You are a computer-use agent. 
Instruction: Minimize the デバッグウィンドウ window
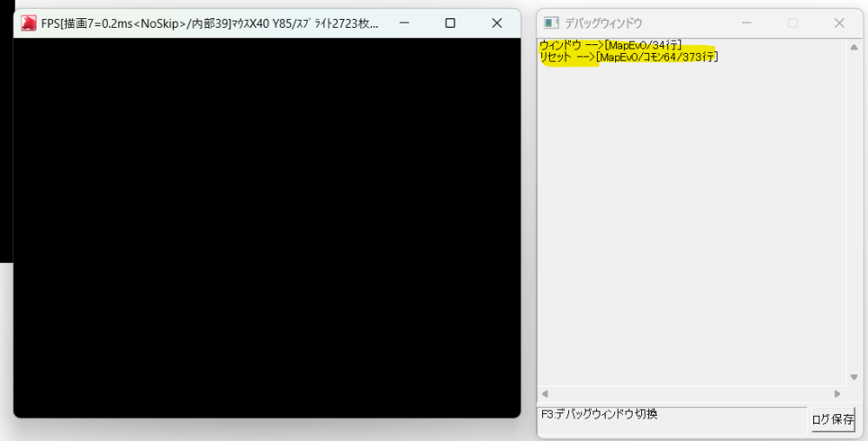pos(746,23)
